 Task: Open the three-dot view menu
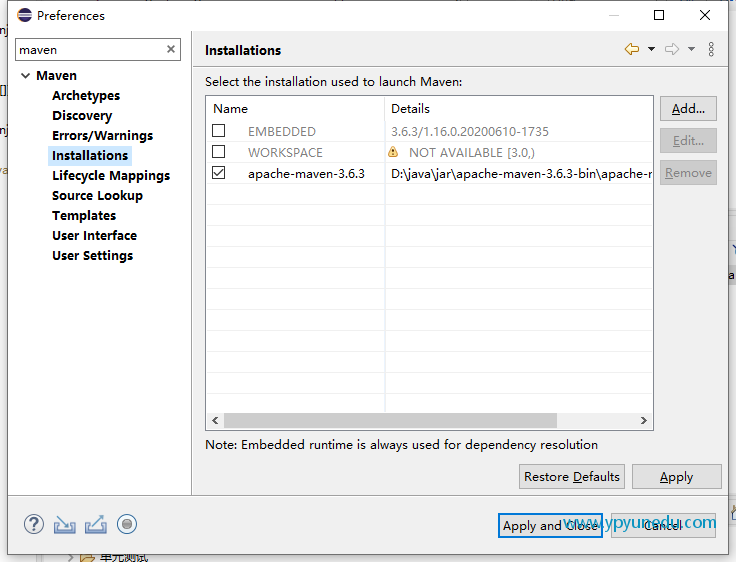(x=711, y=49)
